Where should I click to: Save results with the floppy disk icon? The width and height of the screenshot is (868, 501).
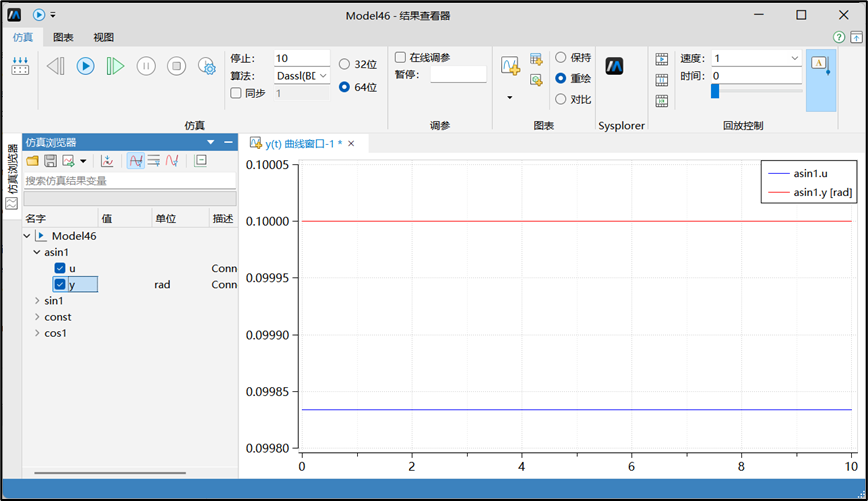pos(50,161)
